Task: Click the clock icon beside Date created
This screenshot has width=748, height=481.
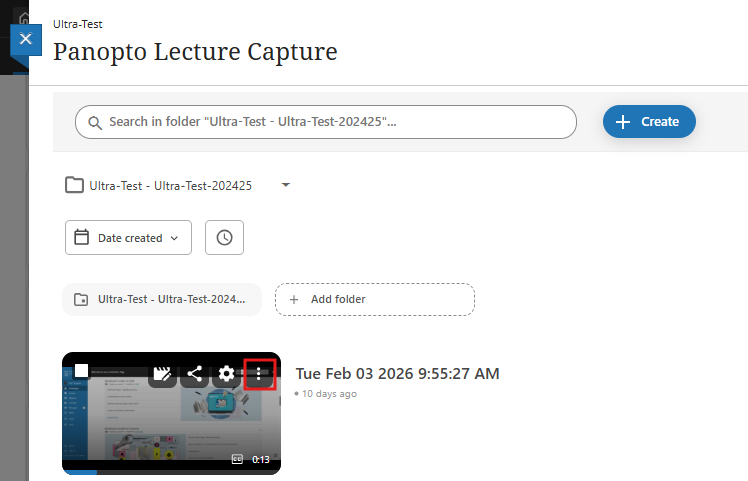Action: [224, 238]
